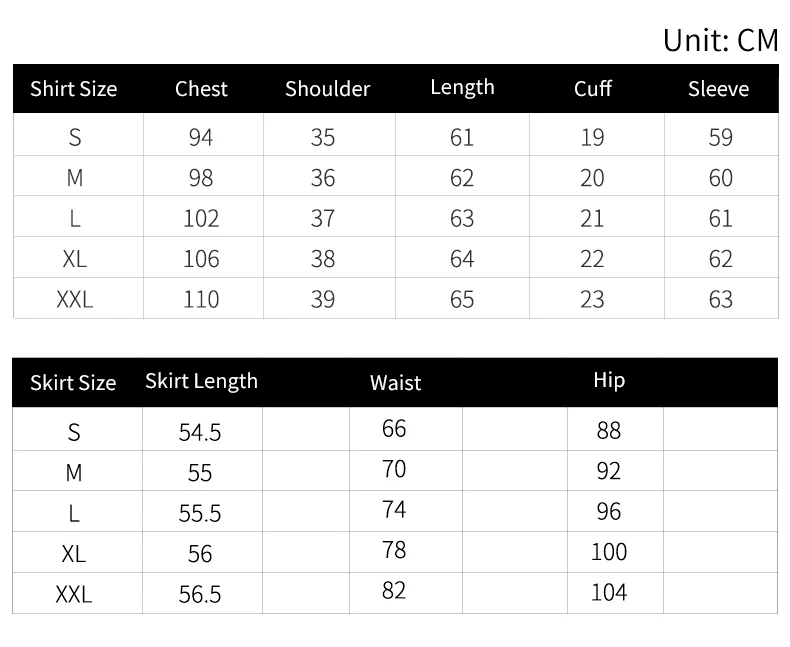This screenshot has width=790, height=647.
Task: Select the Chest column header
Action: (201, 89)
